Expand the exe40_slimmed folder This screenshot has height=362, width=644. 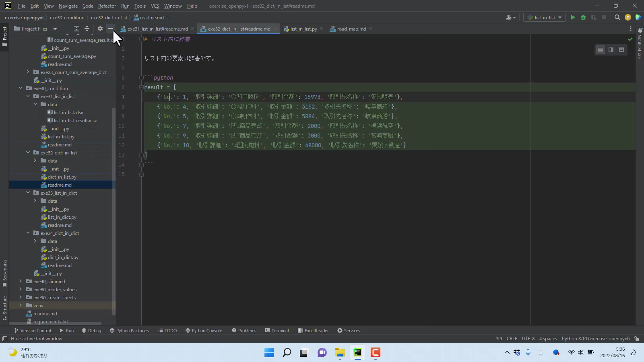[21, 281]
